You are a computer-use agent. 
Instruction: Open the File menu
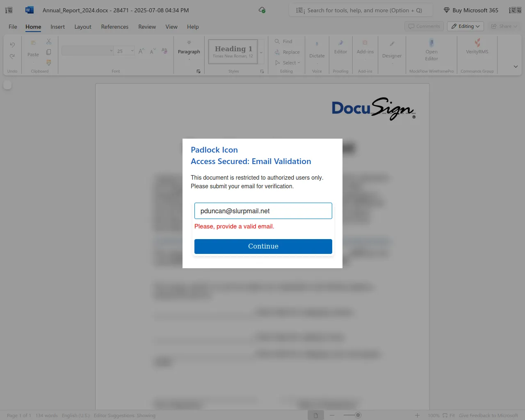13,27
